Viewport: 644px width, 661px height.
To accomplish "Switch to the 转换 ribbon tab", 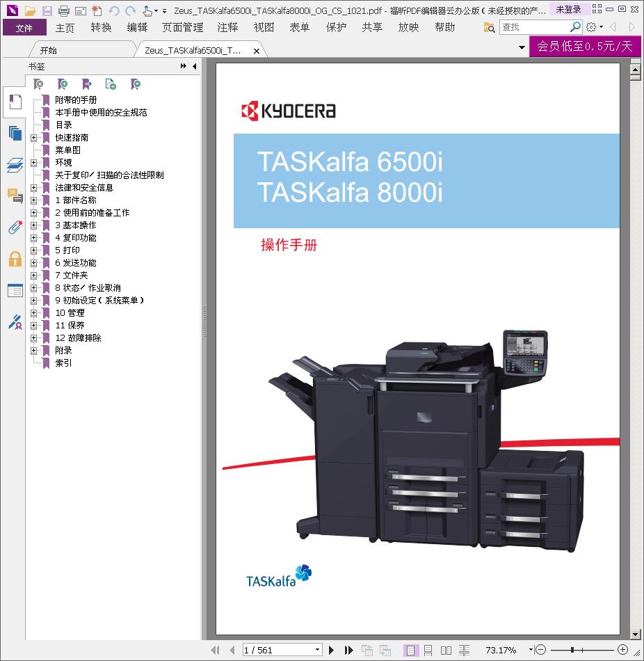I will pos(101,28).
